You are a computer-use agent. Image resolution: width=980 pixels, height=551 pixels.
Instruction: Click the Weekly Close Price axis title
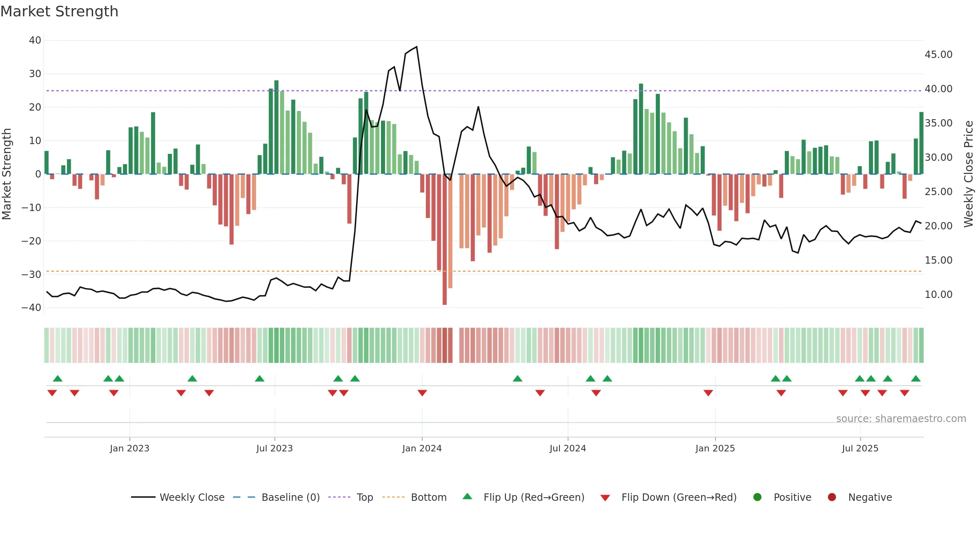(x=969, y=174)
